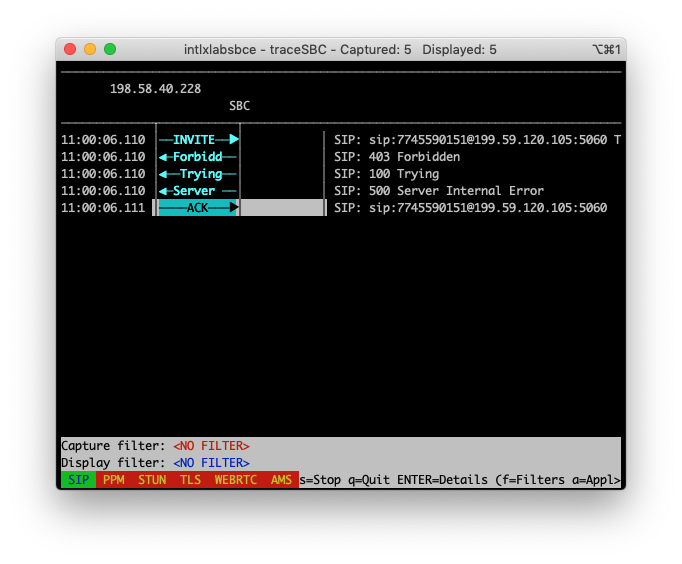Click the 11:00:06.111 timestamp entry
Screen dimensions: 682x564
tap(103, 207)
